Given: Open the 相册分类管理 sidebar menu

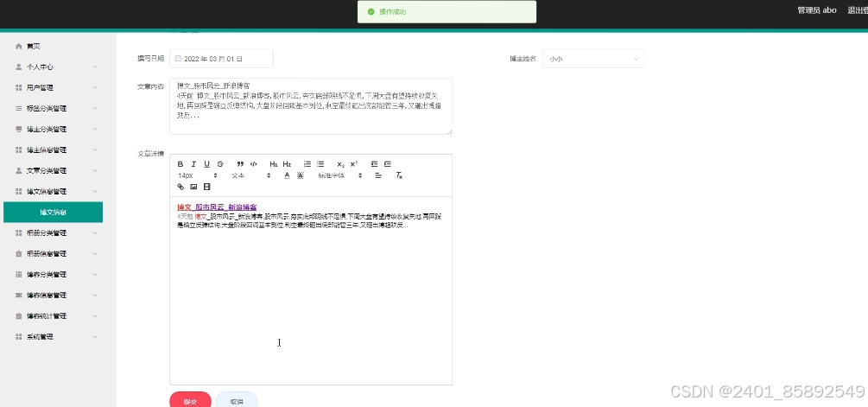Looking at the screenshot, I should (54, 233).
